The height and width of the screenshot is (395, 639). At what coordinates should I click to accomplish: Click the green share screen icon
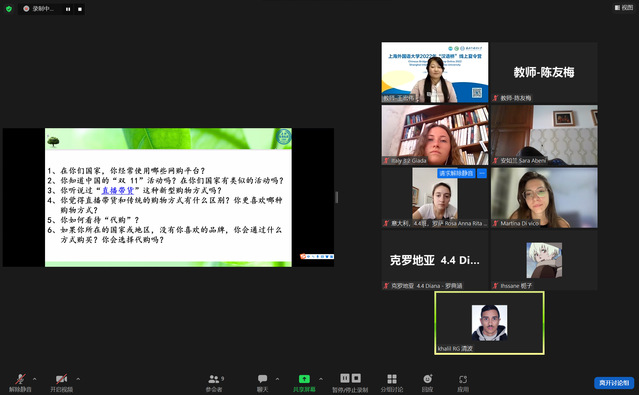304,379
